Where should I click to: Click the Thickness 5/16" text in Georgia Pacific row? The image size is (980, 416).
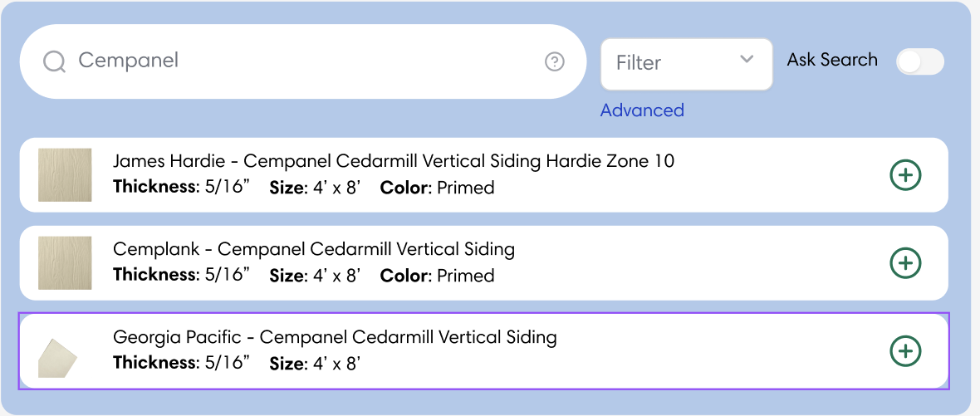coord(181,364)
